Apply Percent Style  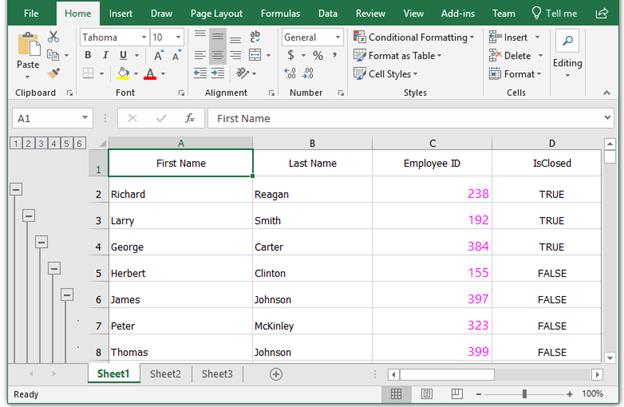click(x=318, y=55)
